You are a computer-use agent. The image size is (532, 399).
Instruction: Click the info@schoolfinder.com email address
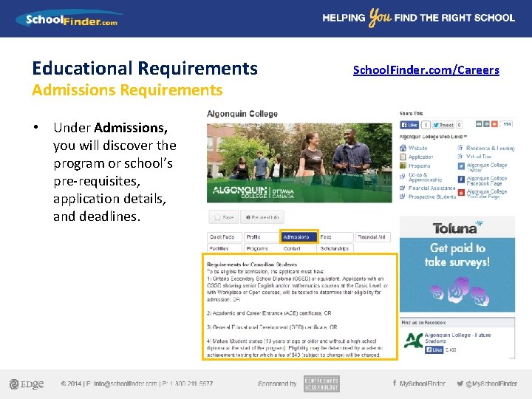[x=125, y=383]
